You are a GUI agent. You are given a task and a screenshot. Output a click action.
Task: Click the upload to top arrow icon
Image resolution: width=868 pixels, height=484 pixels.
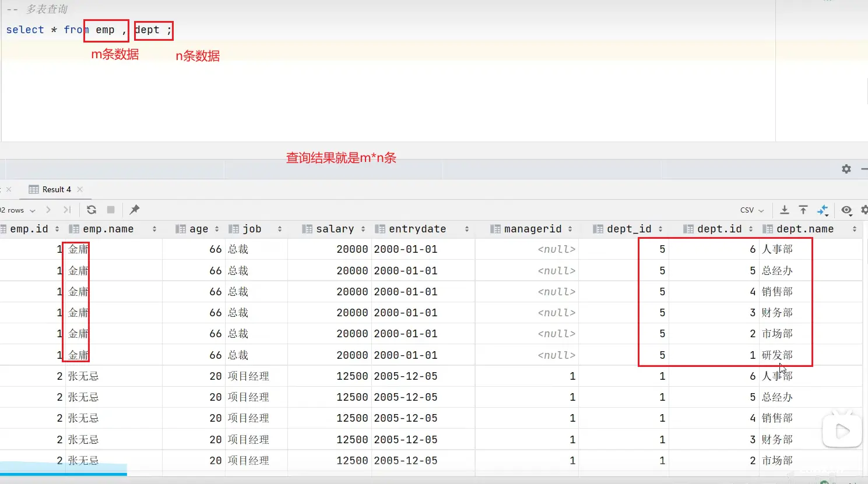[803, 210]
